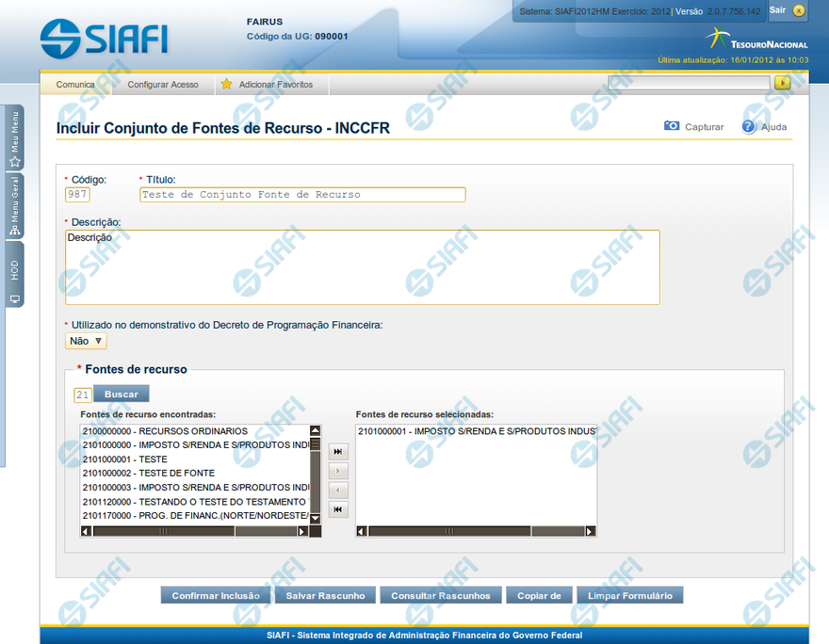The height and width of the screenshot is (644, 829).
Task: Open Ajuda help icon
Action: (749, 126)
